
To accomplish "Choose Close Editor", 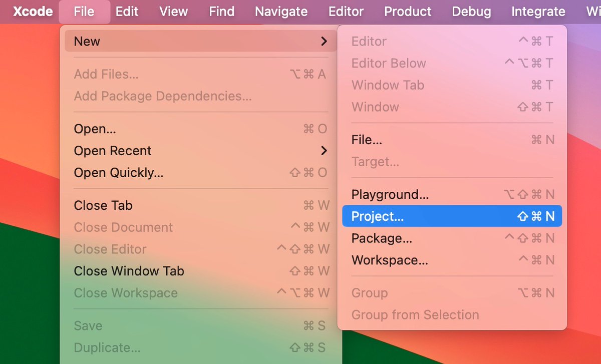I will click(x=200, y=249).
